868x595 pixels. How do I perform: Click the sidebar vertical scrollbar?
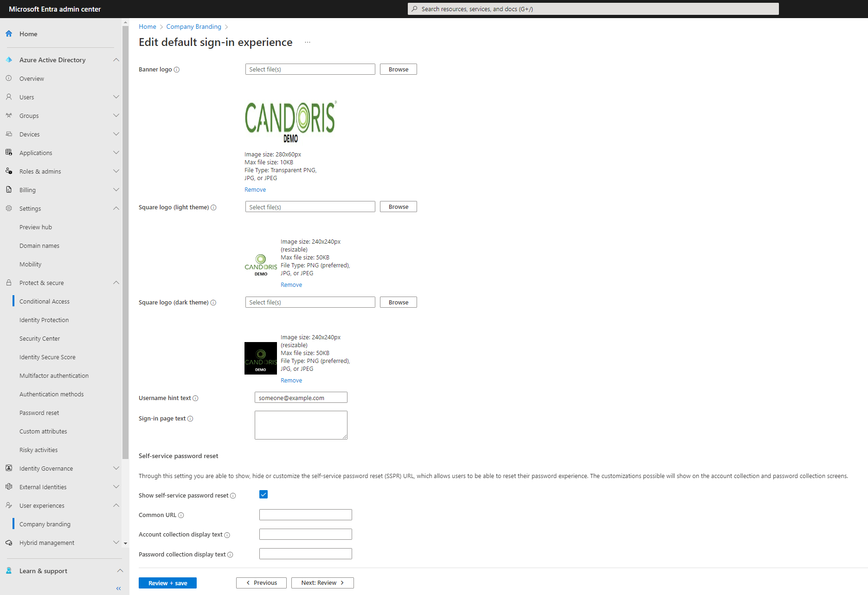pos(125,241)
